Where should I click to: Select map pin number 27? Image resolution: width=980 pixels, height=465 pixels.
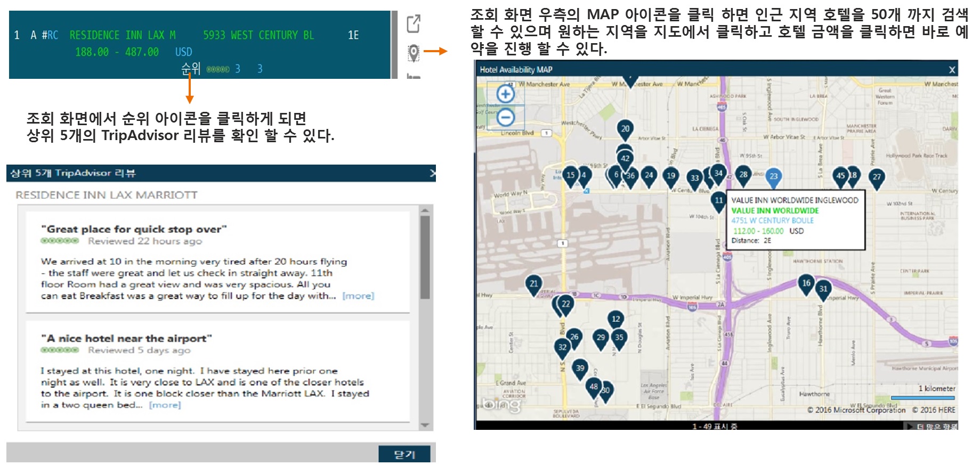point(877,178)
